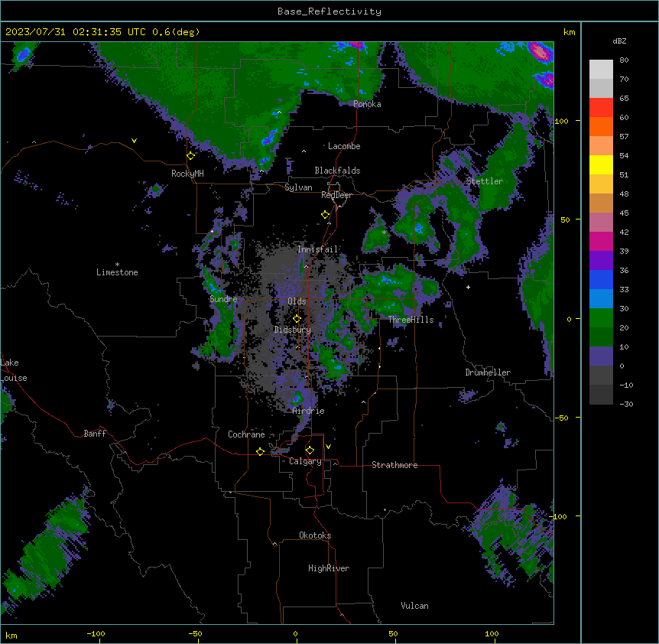Click the Innisfail city label

click(317, 249)
